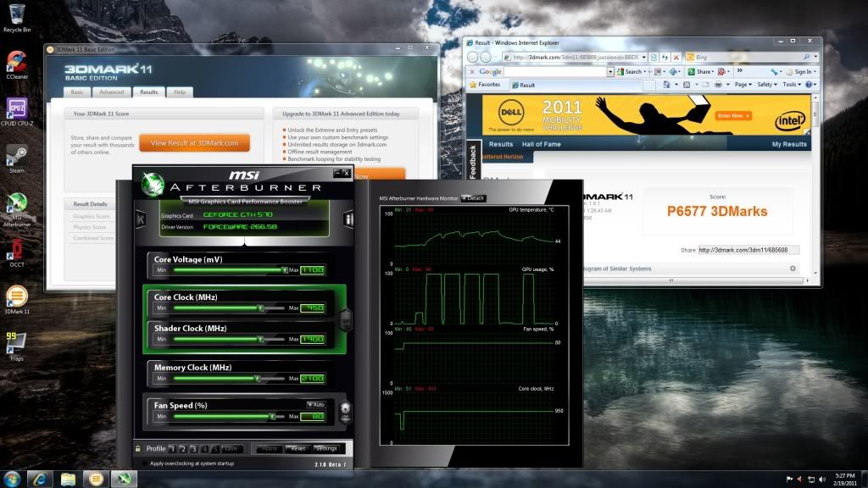This screenshot has width=868, height=488.
Task: Click the Compatibility View icon in Internet Explorer
Action: [654, 57]
